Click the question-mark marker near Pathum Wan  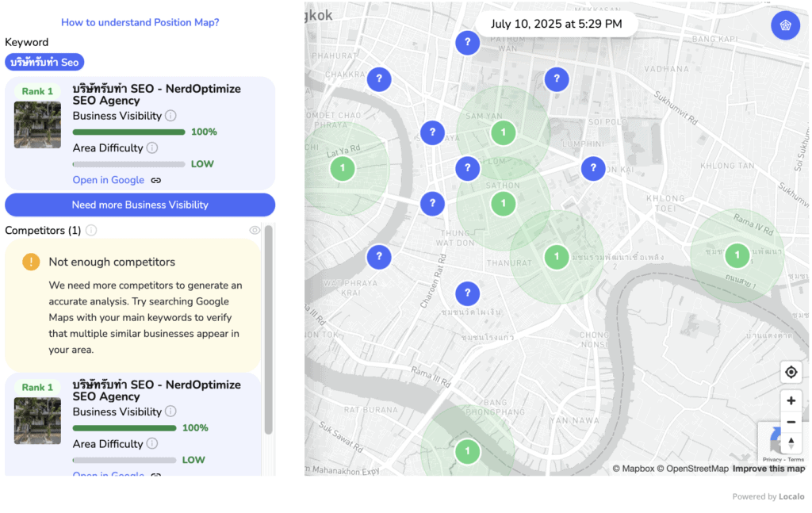(x=467, y=43)
